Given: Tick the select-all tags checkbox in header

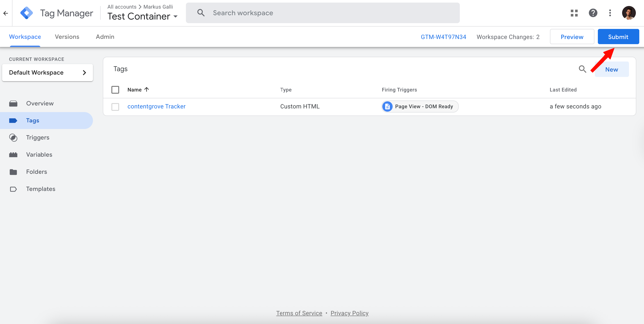Looking at the screenshot, I should tap(115, 90).
